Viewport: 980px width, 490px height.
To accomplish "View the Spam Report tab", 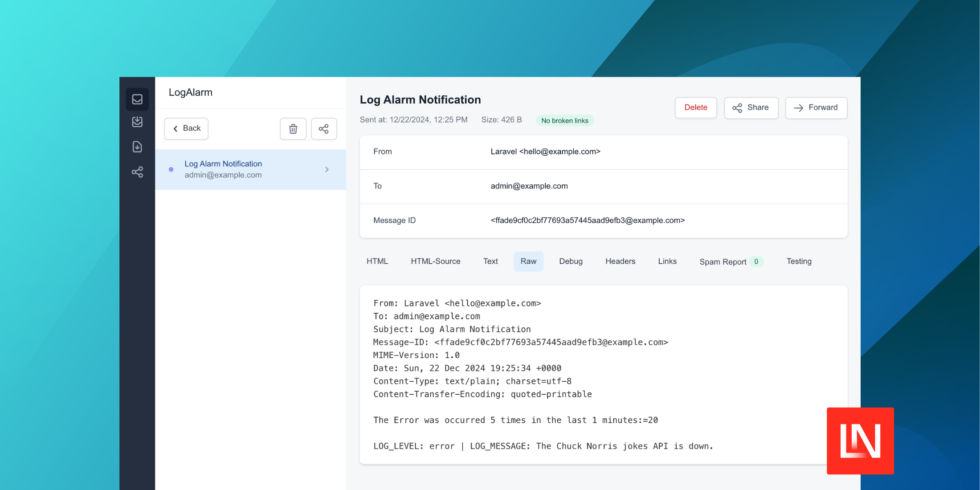I will point(731,261).
